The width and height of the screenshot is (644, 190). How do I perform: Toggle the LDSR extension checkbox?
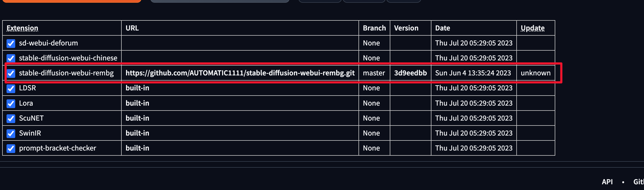(x=11, y=88)
